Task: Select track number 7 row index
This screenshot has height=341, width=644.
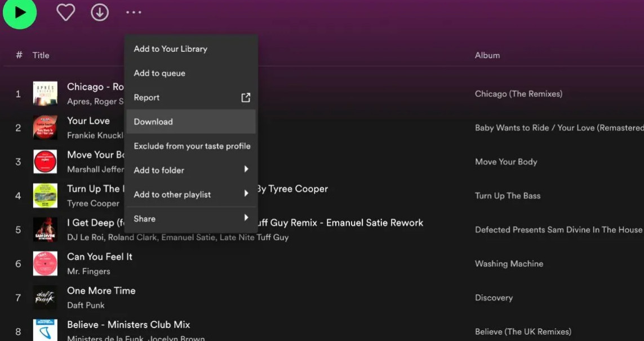Action: point(18,298)
